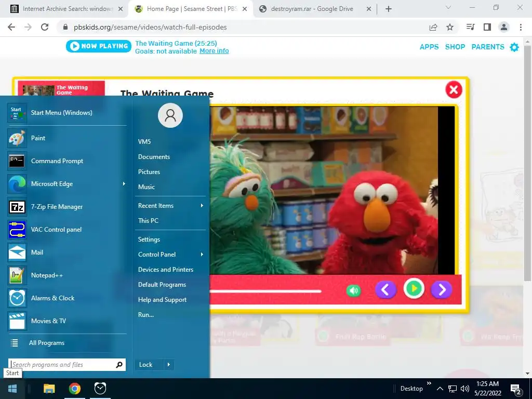The width and height of the screenshot is (532, 399).
Task: Open the PARENTS link
Action: 488,47
